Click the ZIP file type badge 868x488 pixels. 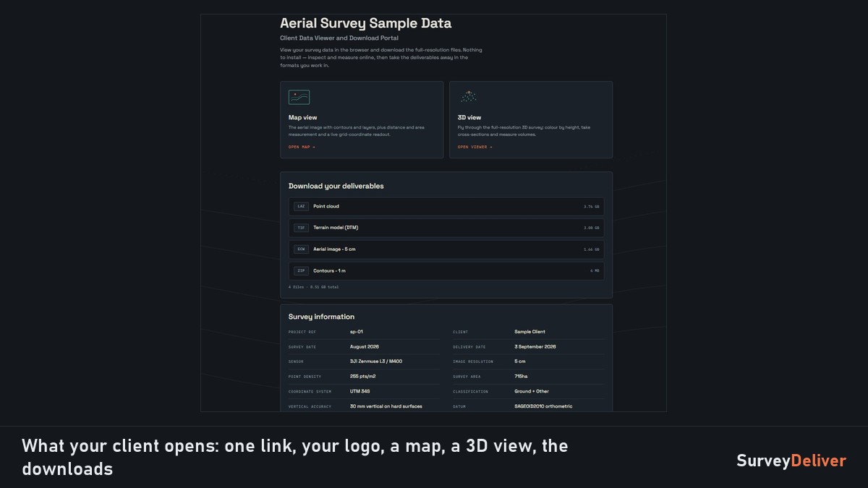pyautogui.click(x=301, y=270)
